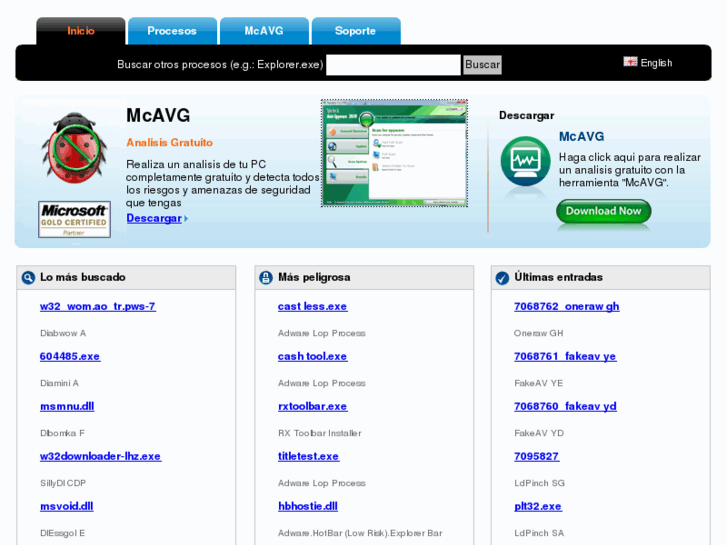
Task: Click the 'Analisis Gratuito' orange subtitle
Action: coord(169,142)
